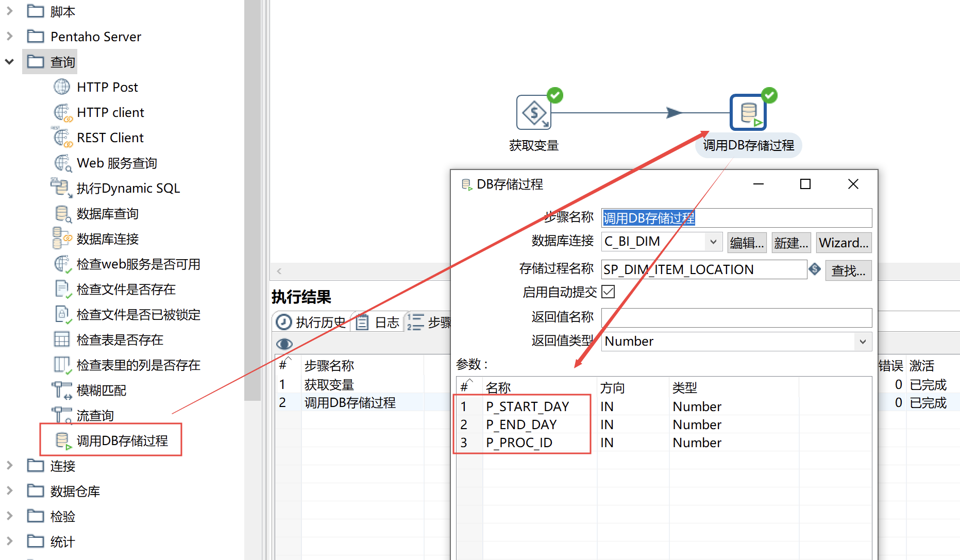Open the 执行历史 tab
Screen dimensions: 960x560
tap(312, 323)
